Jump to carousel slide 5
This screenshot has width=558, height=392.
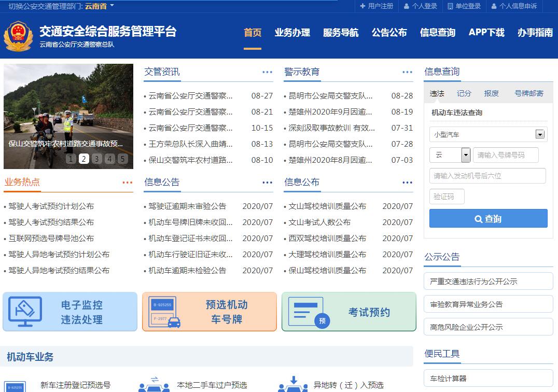tap(122, 159)
